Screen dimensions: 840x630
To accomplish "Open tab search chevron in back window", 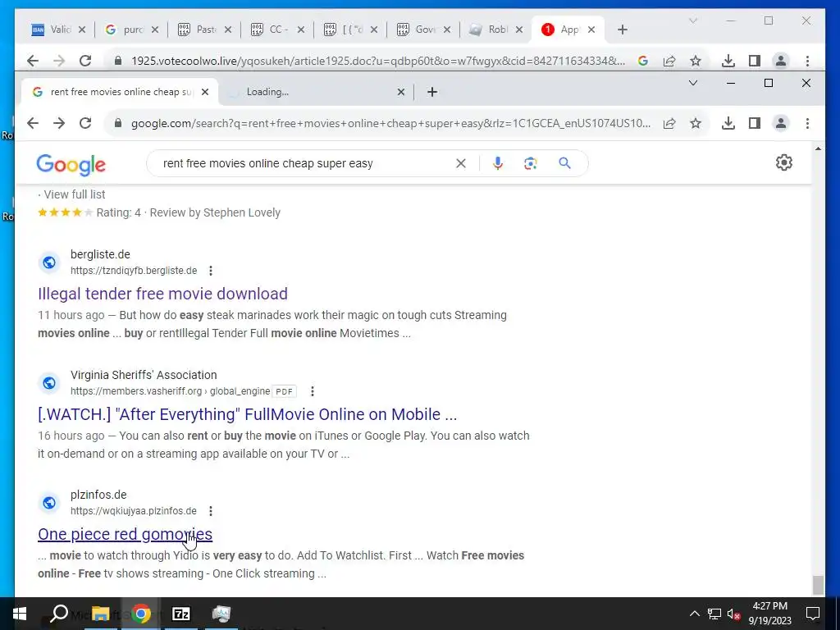I will tap(692, 21).
